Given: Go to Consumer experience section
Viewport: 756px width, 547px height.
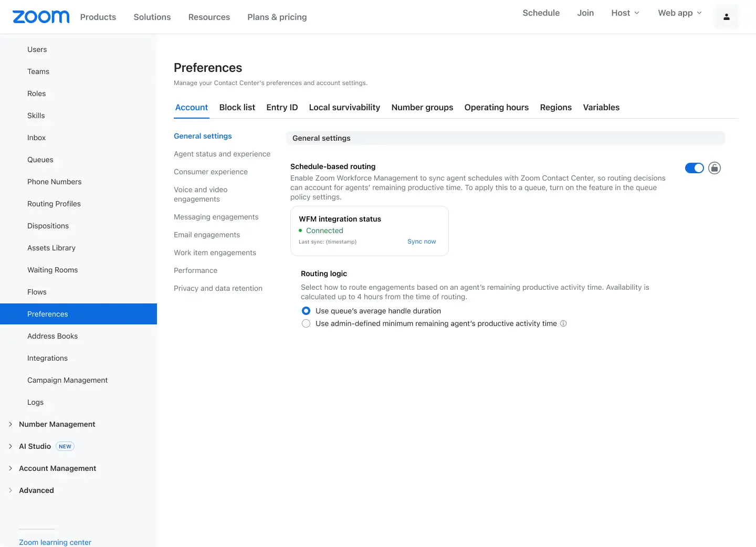Looking at the screenshot, I should click(211, 172).
